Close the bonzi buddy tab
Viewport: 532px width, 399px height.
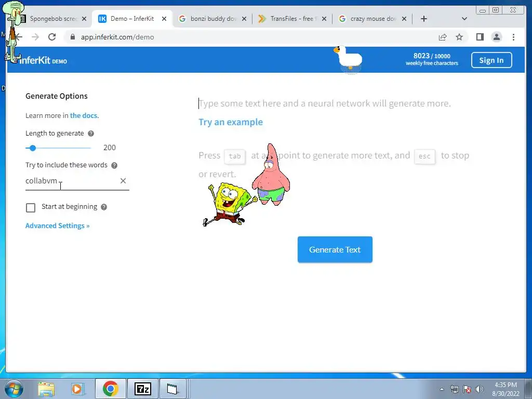click(244, 19)
